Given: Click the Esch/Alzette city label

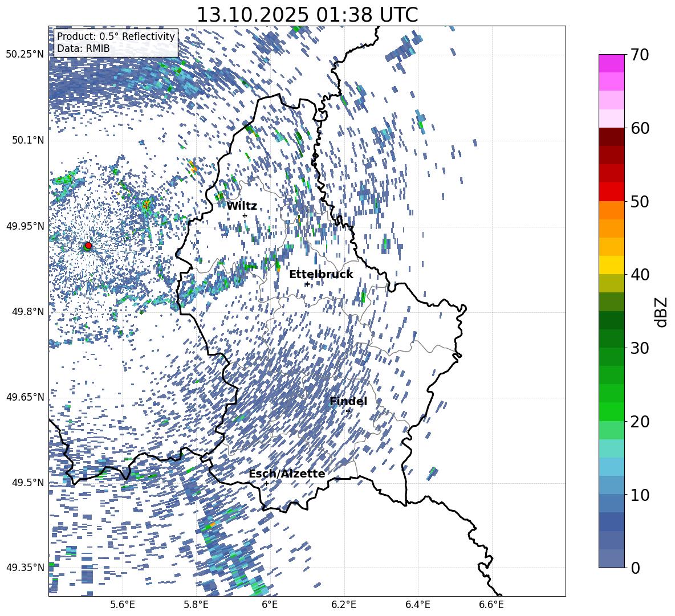Looking at the screenshot, I should coord(287,474).
